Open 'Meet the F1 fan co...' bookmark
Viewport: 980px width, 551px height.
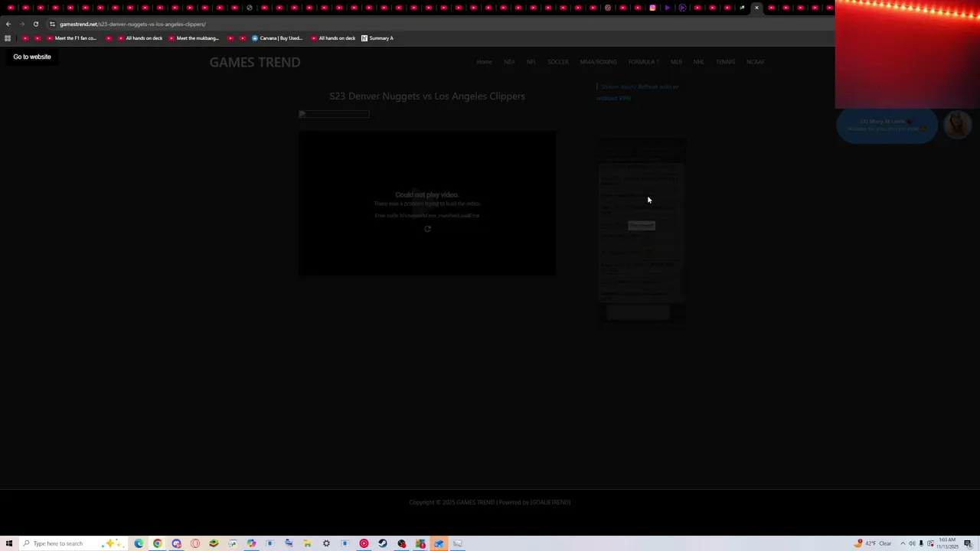(x=72, y=38)
